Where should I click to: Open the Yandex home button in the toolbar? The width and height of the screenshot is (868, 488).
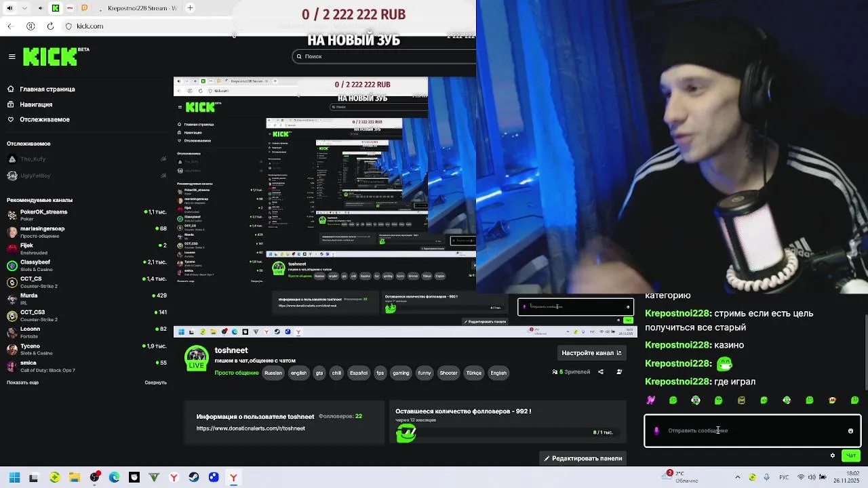[x=31, y=26]
